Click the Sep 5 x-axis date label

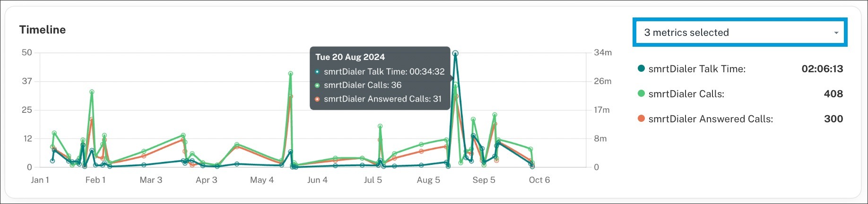[484, 180]
